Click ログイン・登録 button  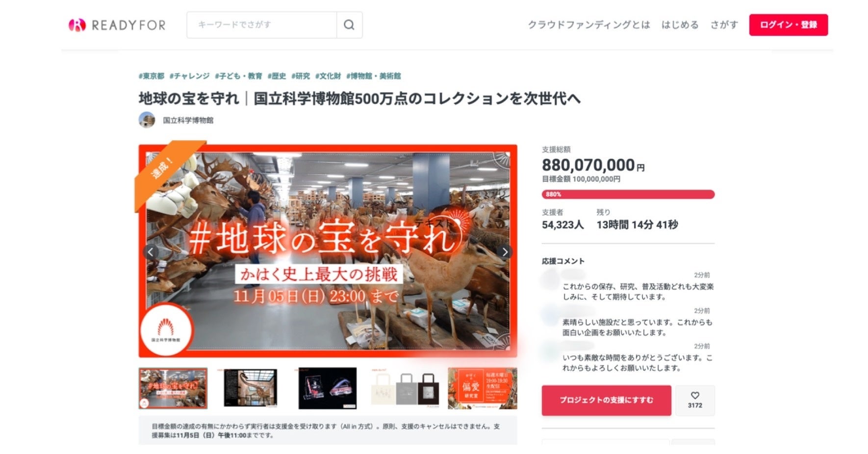789,25
